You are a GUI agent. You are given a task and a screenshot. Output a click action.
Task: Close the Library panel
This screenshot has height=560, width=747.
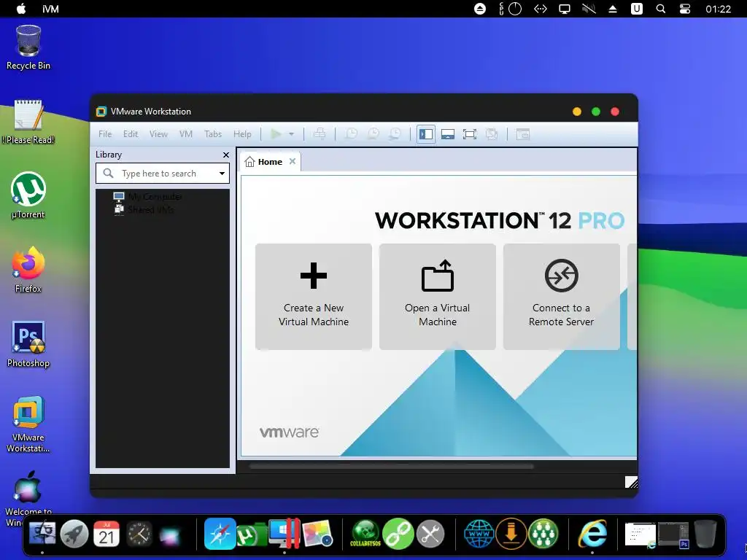(226, 155)
